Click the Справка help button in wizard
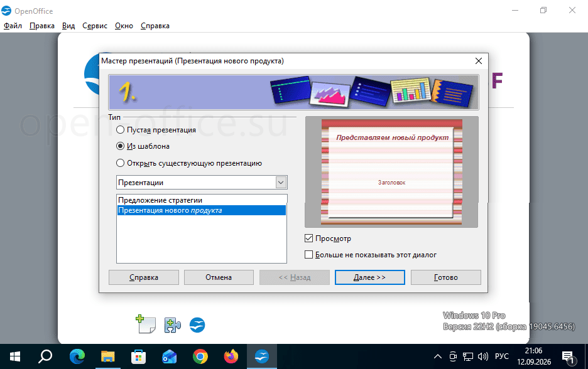 [x=144, y=277]
